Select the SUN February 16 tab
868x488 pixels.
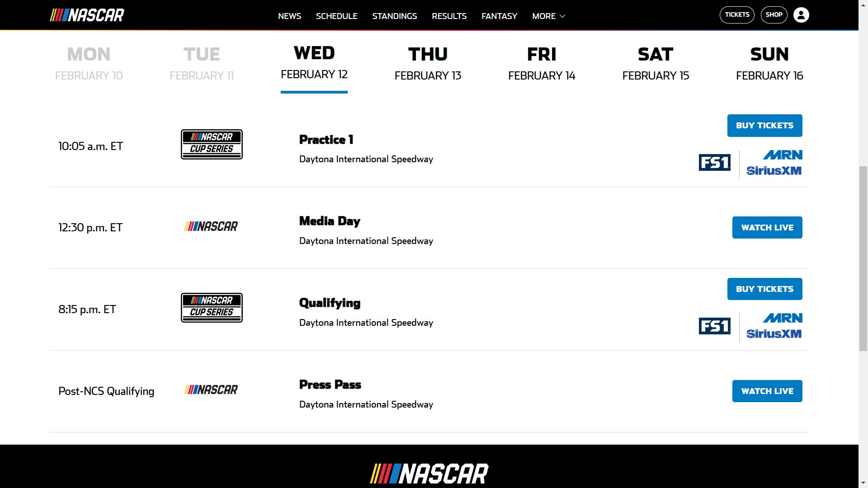coord(769,63)
